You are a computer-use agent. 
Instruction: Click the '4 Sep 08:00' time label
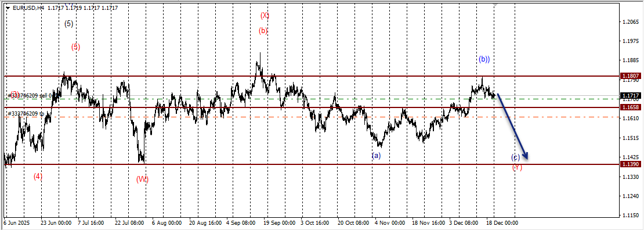pos(241,222)
